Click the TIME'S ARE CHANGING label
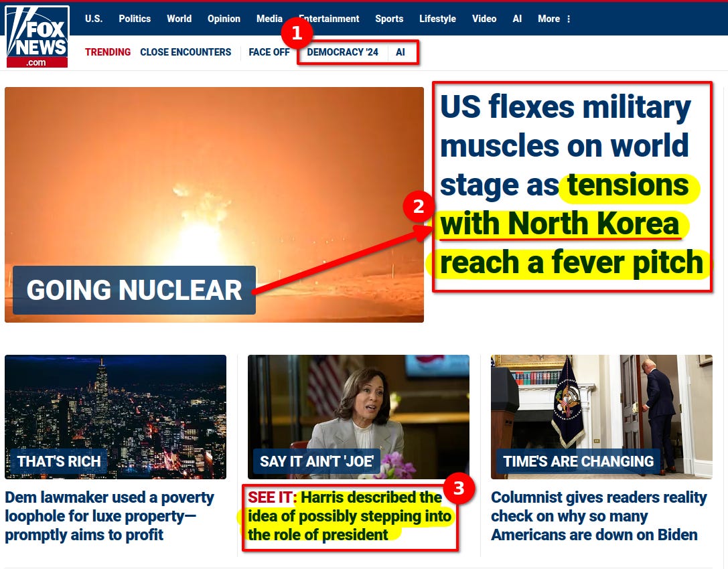Screen dimensions: 728x569 [x=579, y=461]
